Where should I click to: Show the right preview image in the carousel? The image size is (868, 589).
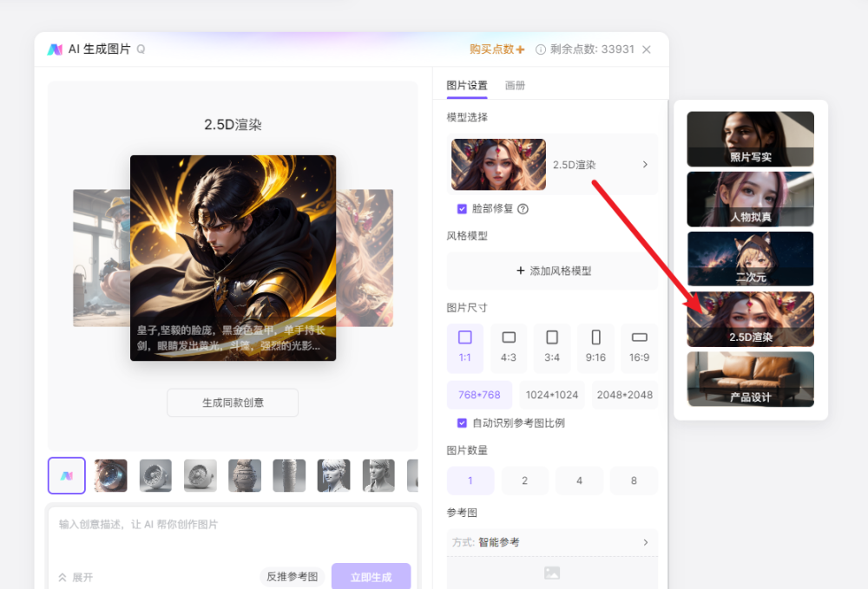365,258
